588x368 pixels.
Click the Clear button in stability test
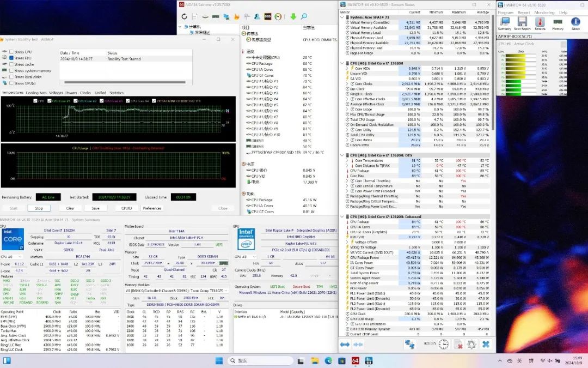[70, 208]
